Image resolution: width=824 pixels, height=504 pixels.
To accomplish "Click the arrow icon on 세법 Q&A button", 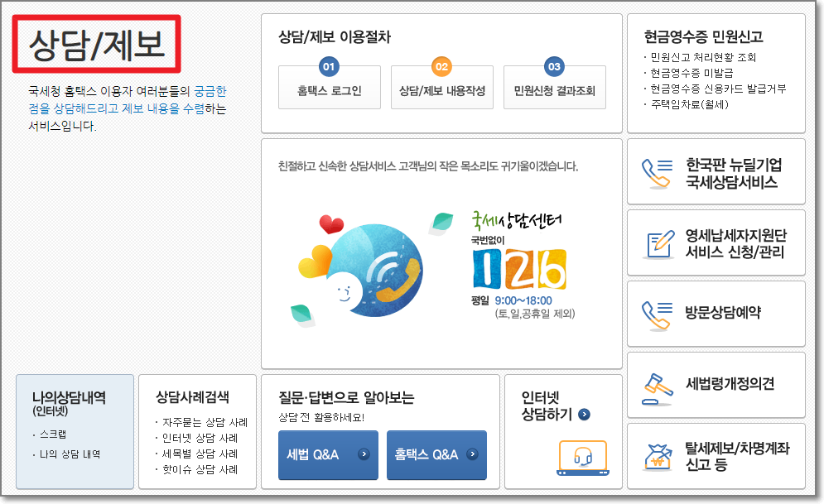I will pyautogui.click(x=364, y=454).
